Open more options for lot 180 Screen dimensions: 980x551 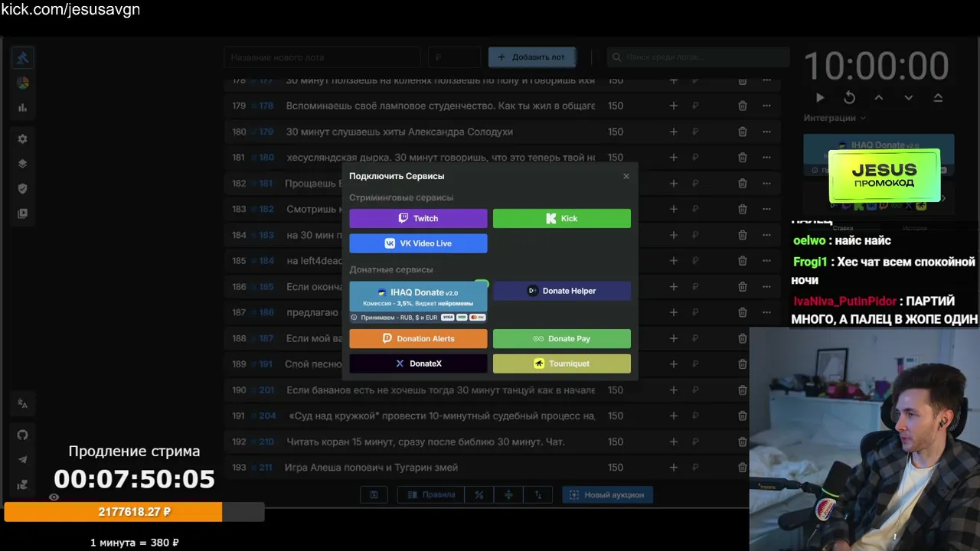click(766, 132)
